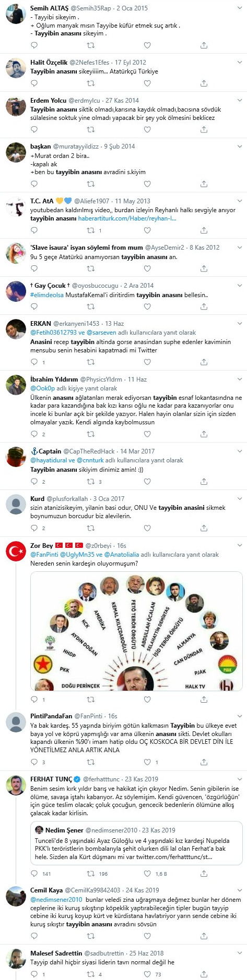Click the #elimdeolsa hashtag
The width and height of the screenshot is (247, 980).
(x=46, y=295)
